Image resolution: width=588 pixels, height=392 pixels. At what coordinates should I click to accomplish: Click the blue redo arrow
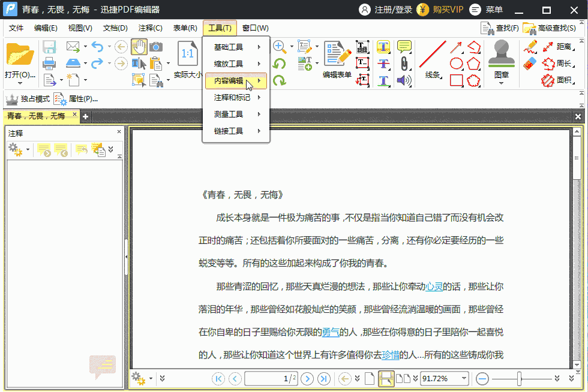[x=97, y=64]
